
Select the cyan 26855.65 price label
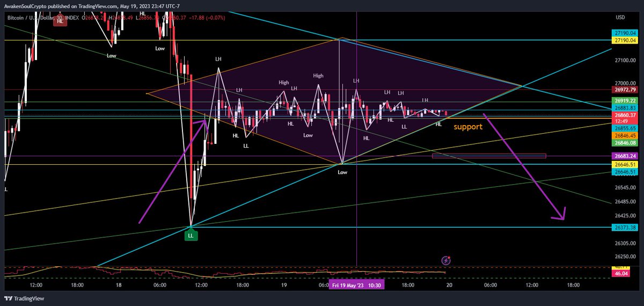click(625, 129)
